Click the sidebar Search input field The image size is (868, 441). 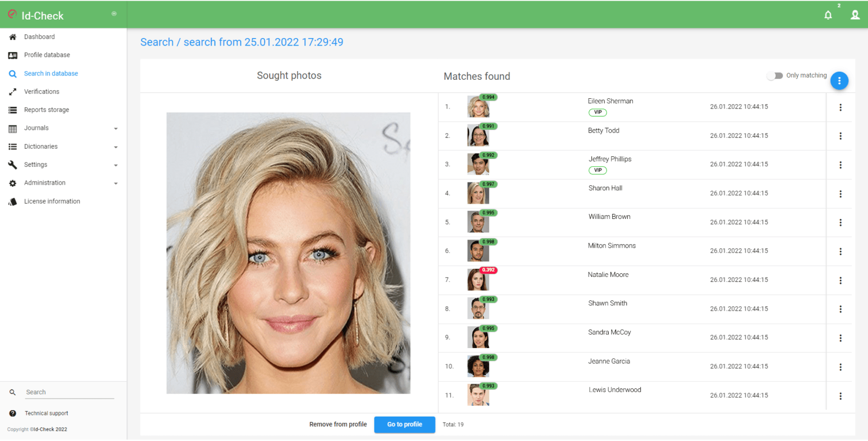69,392
